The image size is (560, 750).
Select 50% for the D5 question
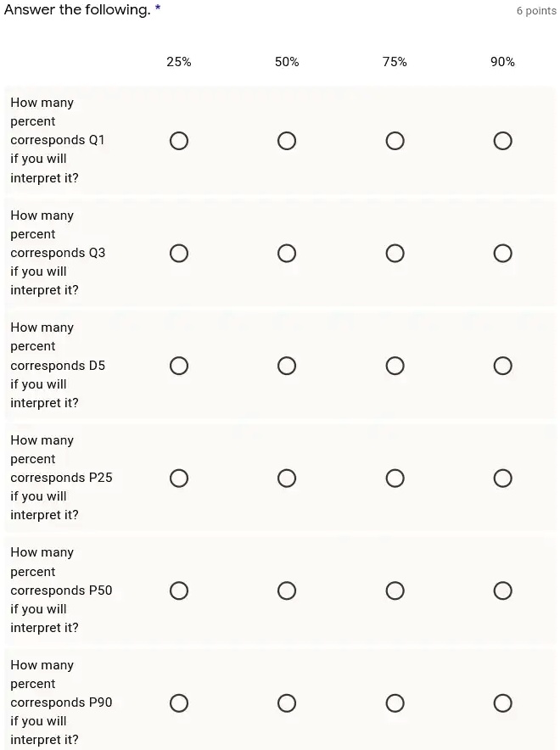pyautogui.click(x=287, y=366)
